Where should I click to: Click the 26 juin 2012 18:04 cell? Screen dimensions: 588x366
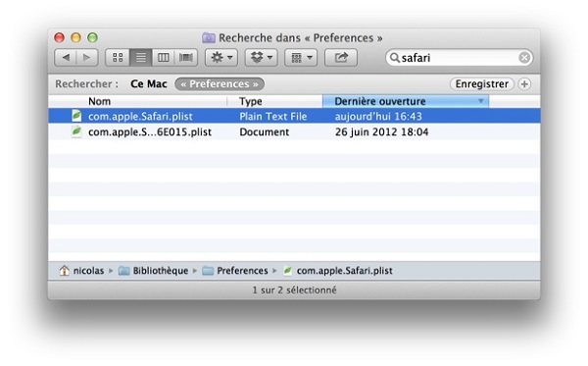[x=382, y=132]
